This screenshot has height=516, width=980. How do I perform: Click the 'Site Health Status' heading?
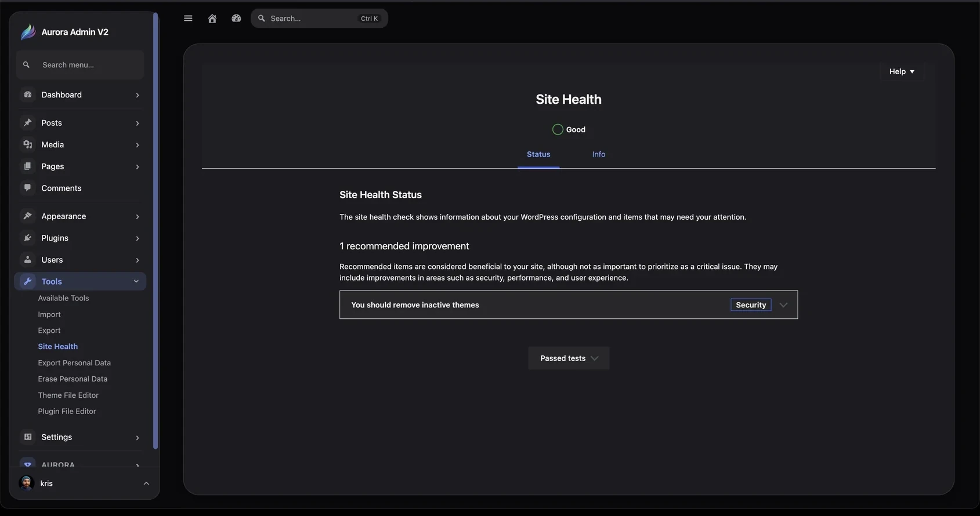381,195
